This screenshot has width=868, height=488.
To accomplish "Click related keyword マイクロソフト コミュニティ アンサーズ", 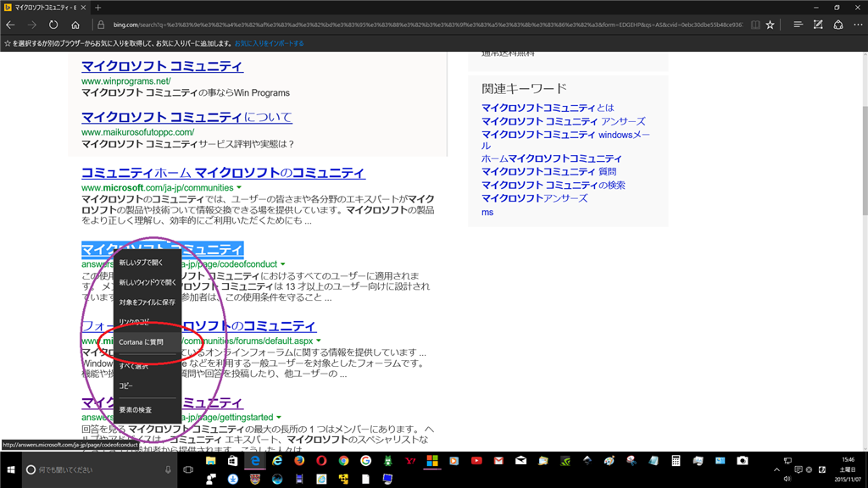I will click(x=564, y=121).
